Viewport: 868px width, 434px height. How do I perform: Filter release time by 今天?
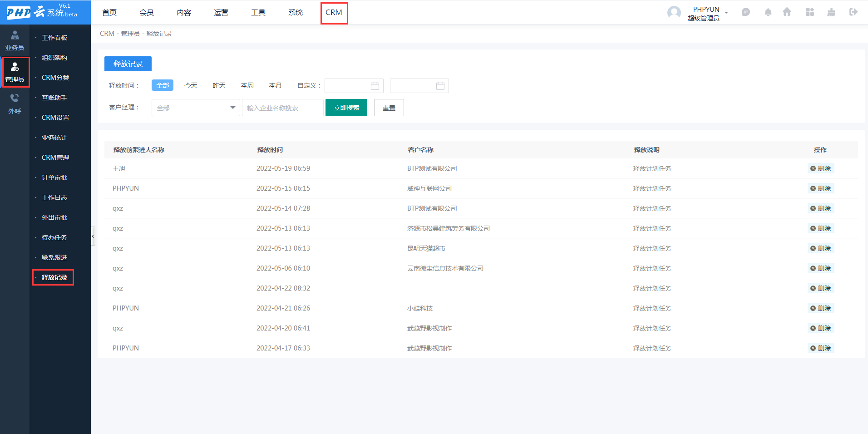[191, 85]
